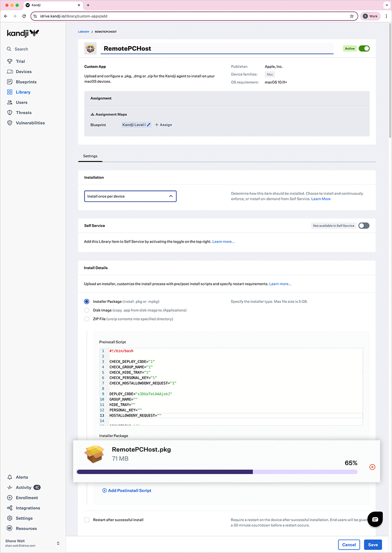This screenshot has height=553, width=392.
Task: Open the Blueprints sidebar icon
Action: tap(10, 82)
